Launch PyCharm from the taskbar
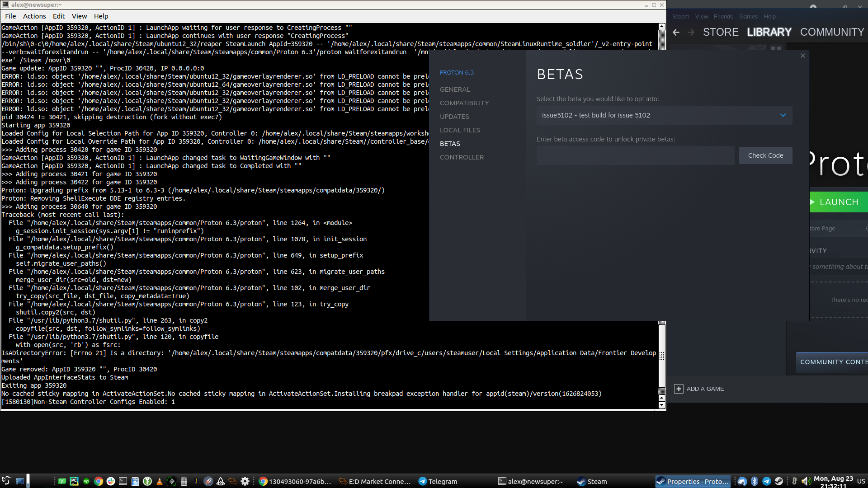Image resolution: width=868 pixels, height=488 pixels. pyautogui.click(x=74, y=481)
